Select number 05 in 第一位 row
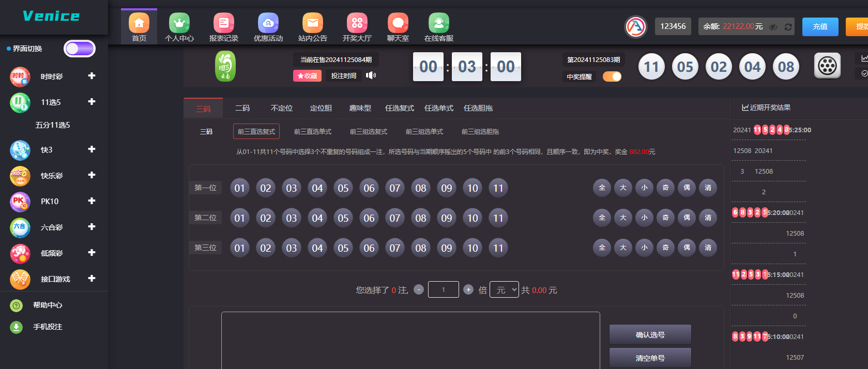This screenshot has height=369, width=868. 343,188
